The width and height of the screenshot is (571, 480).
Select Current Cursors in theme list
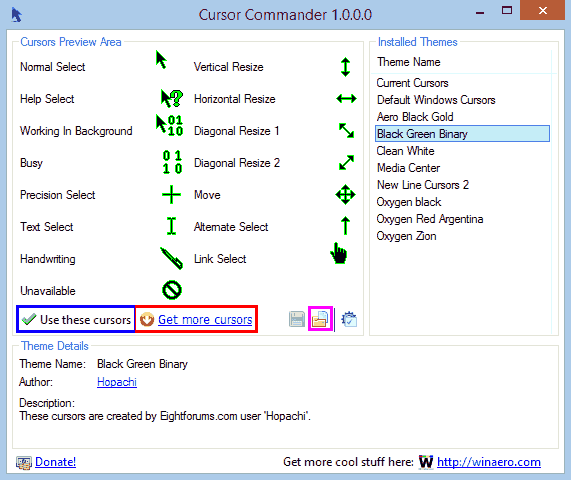(462, 83)
